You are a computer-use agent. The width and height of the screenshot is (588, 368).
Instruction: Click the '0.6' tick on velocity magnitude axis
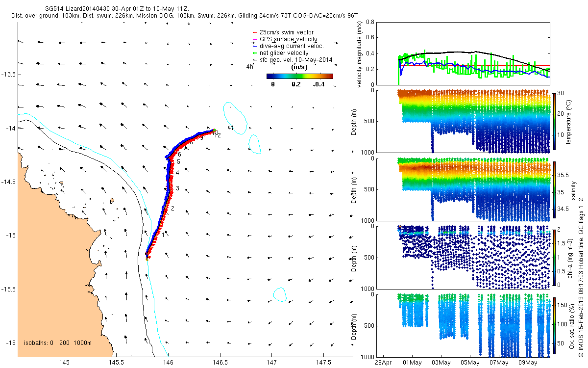370,37
